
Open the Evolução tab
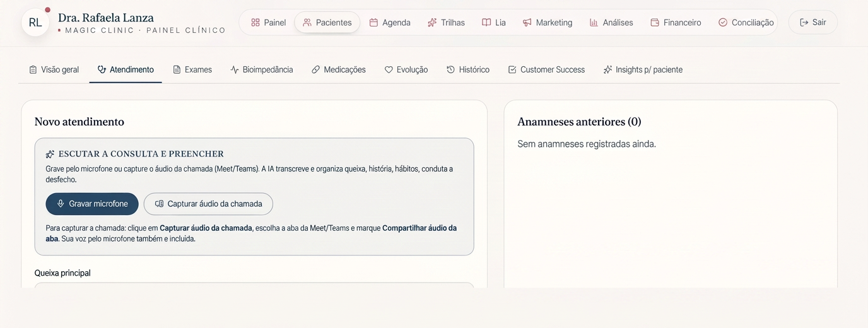406,70
